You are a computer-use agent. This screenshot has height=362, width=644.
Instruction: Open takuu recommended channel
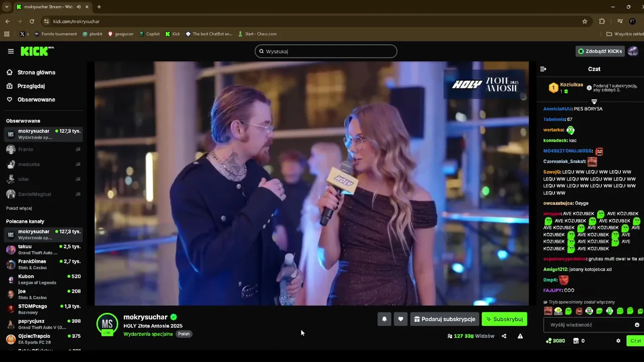pos(43,249)
